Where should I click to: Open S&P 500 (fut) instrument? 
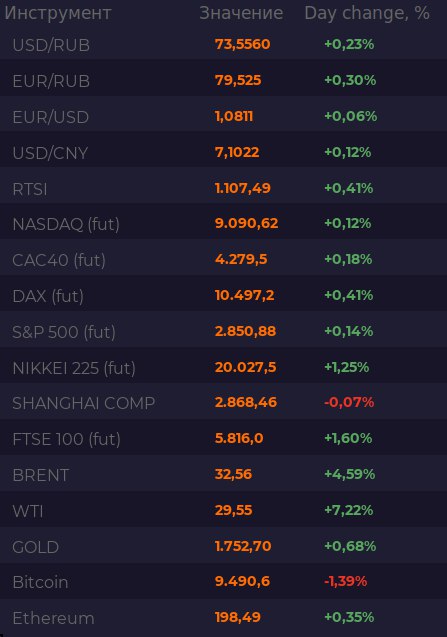(x=64, y=332)
